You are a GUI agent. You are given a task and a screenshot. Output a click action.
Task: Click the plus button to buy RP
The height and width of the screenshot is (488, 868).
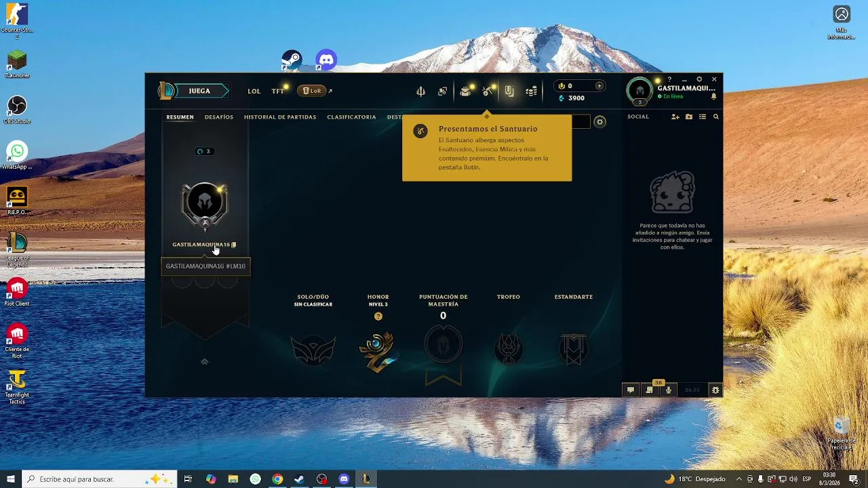[x=599, y=86]
